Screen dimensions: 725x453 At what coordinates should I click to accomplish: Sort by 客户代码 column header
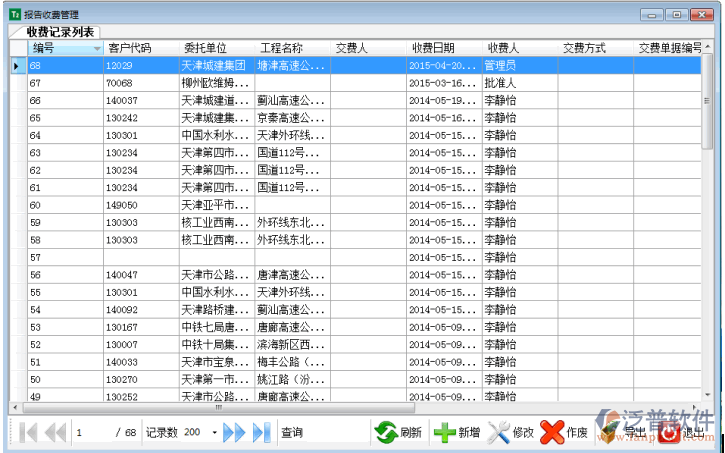[141, 48]
